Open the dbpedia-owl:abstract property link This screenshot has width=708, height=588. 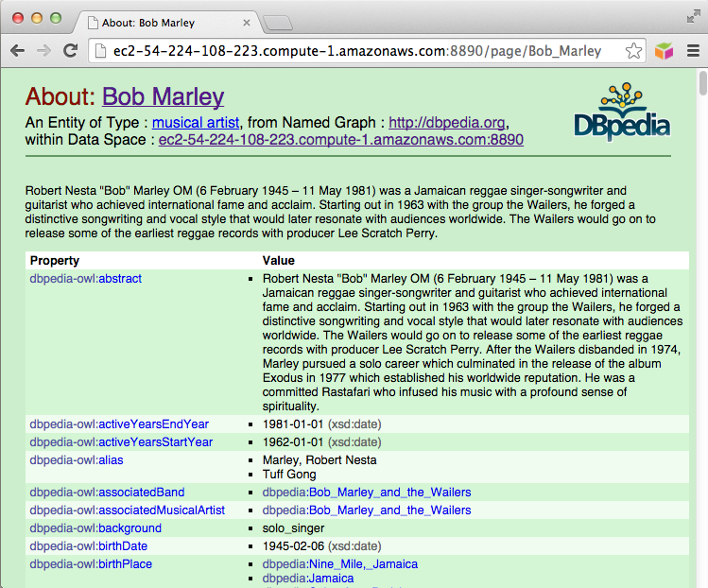pos(86,279)
